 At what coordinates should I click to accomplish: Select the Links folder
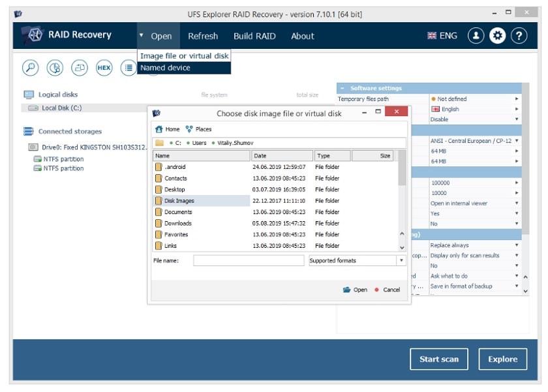(x=202, y=246)
